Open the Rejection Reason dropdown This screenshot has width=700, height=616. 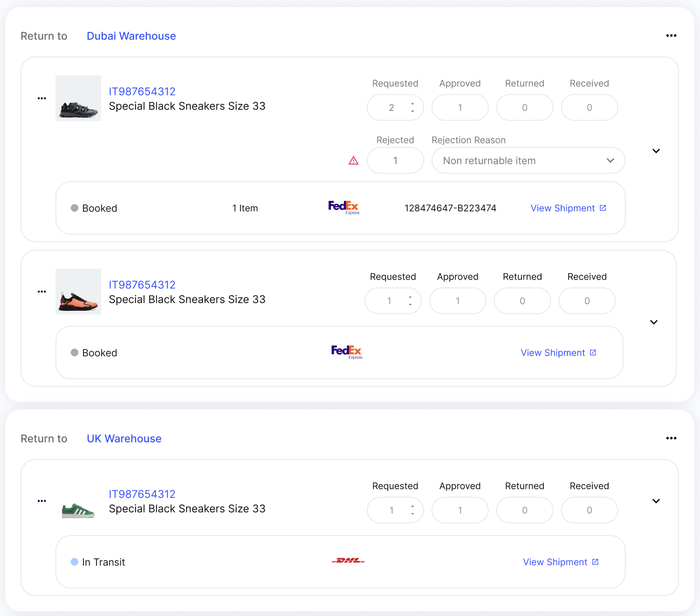tap(528, 161)
